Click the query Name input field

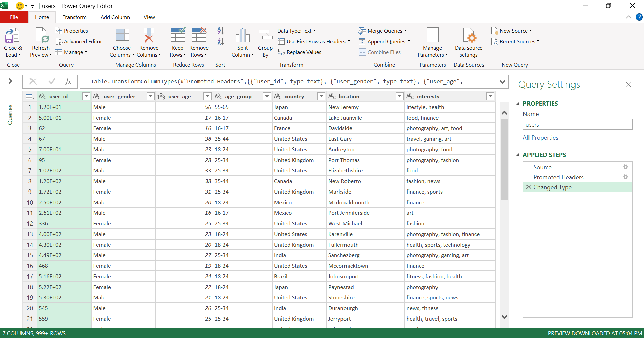(x=577, y=124)
